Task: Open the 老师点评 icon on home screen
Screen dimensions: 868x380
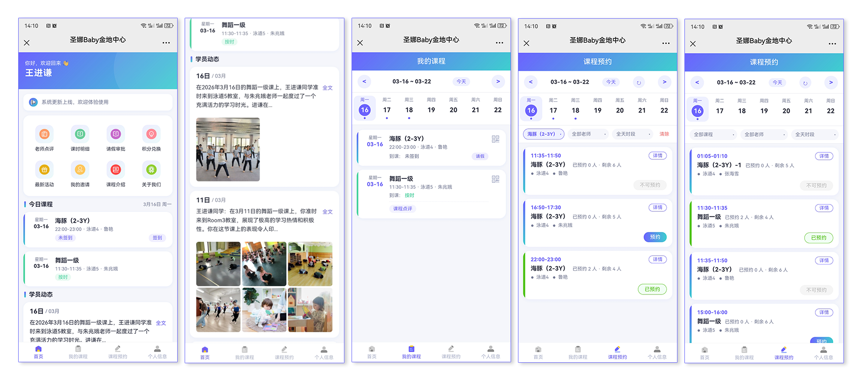Action: [44, 134]
